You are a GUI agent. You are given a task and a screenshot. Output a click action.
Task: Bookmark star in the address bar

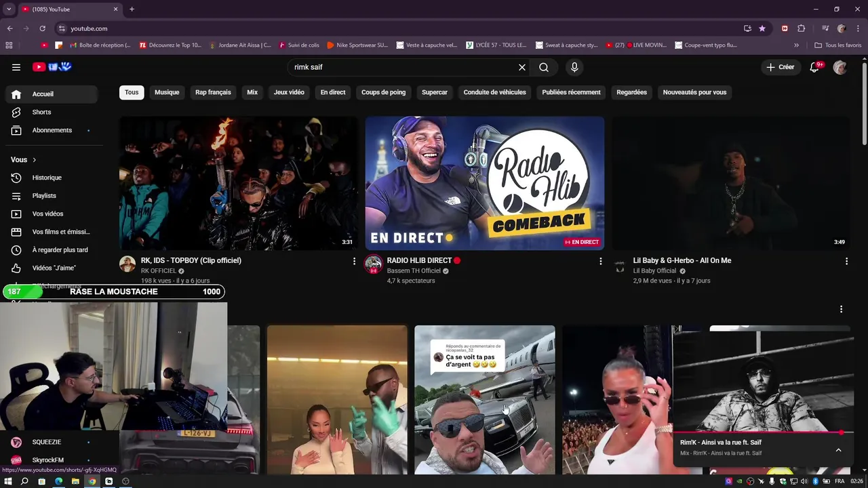pyautogui.click(x=762, y=28)
